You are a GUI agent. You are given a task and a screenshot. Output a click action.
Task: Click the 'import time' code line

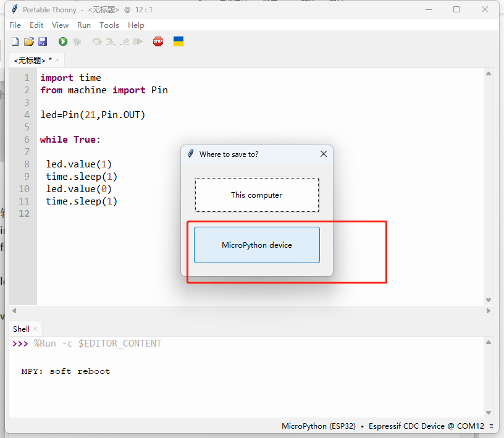[70, 77]
